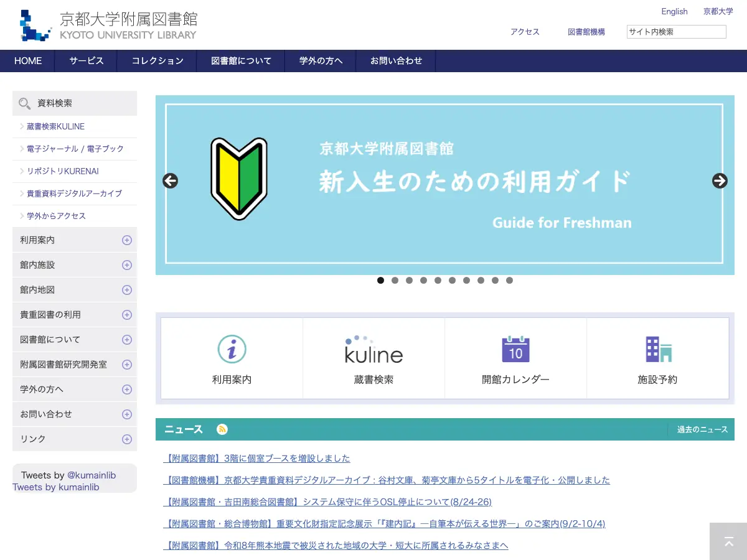Screen dimensions: 747x560
Task: Jump back to top with corner arrow button
Action: coord(728,541)
